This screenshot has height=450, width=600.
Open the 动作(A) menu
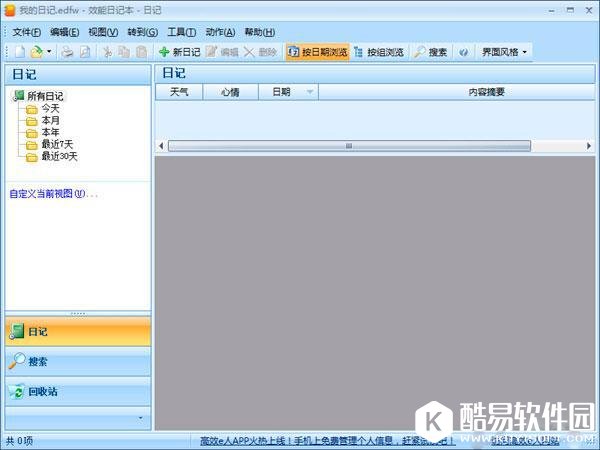(220, 33)
